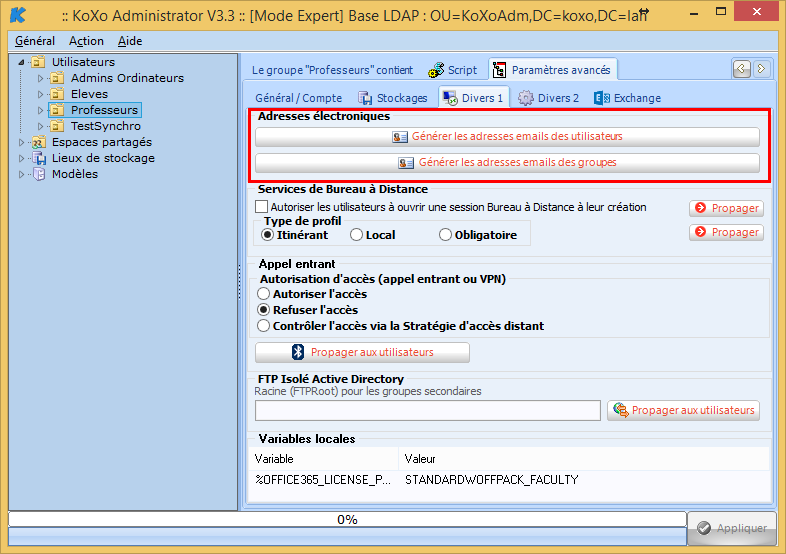Image resolution: width=786 pixels, height=554 pixels.
Task: Click the Valeur column header
Action: click(x=584, y=459)
